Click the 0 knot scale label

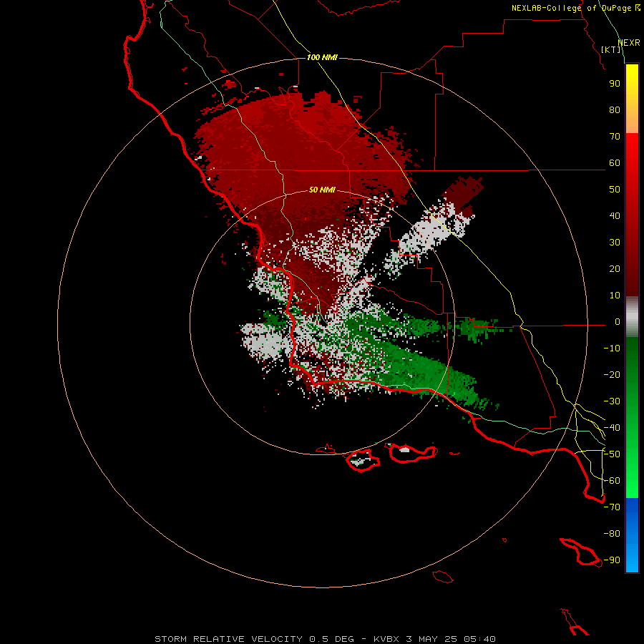coord(618,322)
